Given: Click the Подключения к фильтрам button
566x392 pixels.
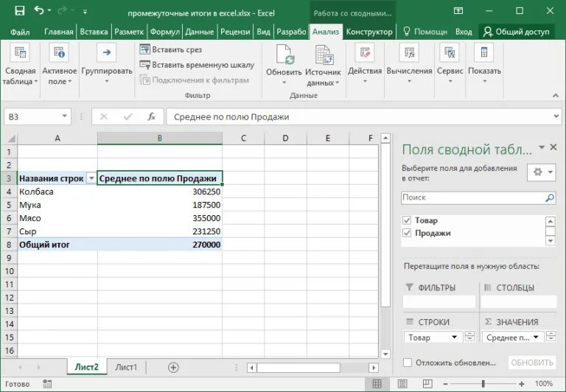Looking at the screenshot, I should click(x=195, y=80).
